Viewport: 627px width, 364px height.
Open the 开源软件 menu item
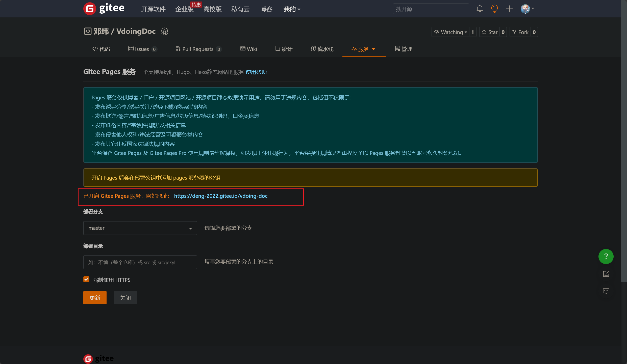click(x=153, y=9)
